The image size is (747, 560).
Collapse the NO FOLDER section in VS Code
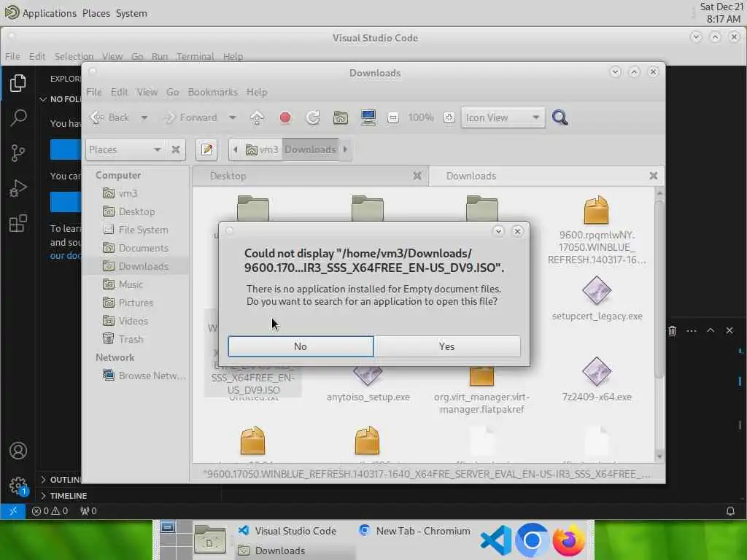pos(61,99)
